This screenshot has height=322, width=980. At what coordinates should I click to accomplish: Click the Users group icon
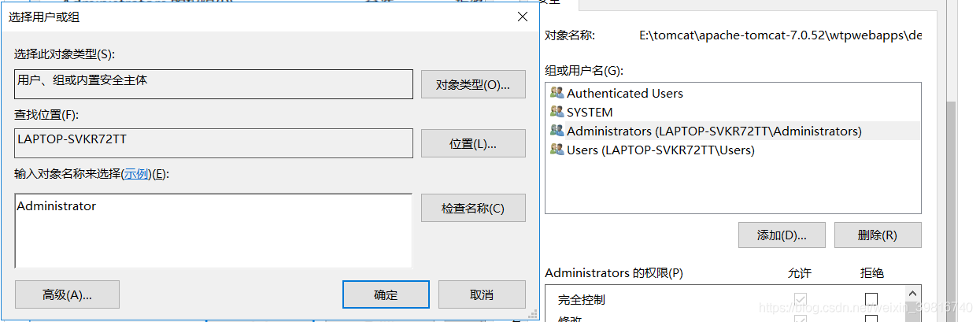coord(557,150)
